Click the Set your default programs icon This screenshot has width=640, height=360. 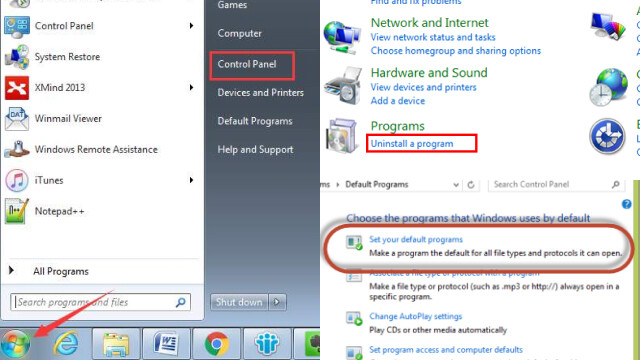pos(354,242)
